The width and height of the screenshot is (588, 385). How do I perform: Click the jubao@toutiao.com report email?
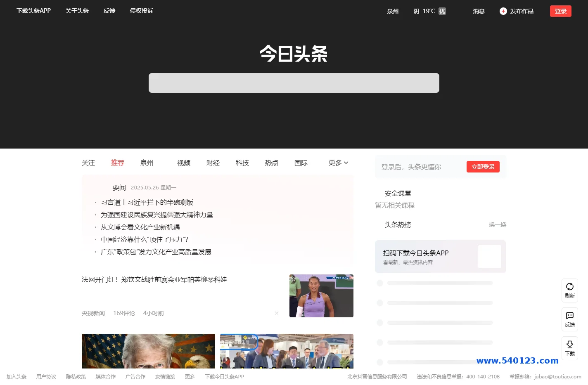[x=558, y=377]
